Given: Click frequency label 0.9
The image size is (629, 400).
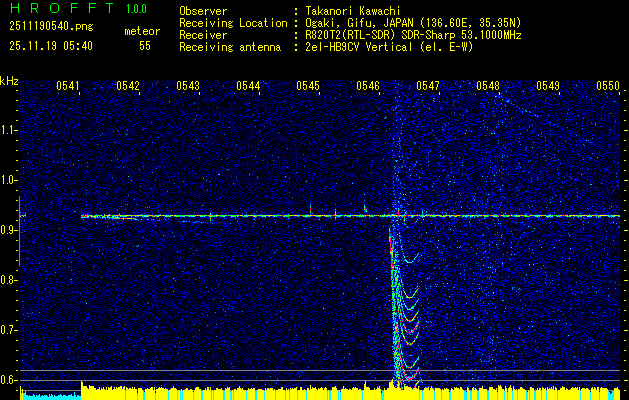Looking at the screenshot, I should [9, 230].
